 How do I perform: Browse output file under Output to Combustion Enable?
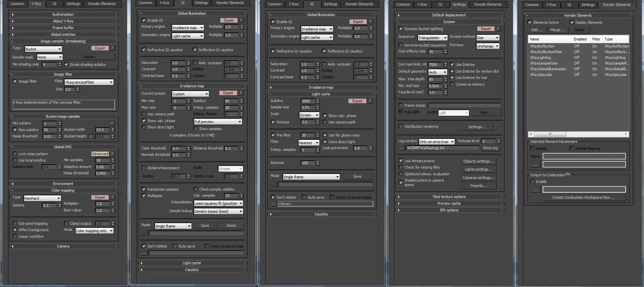coord(535,190)
